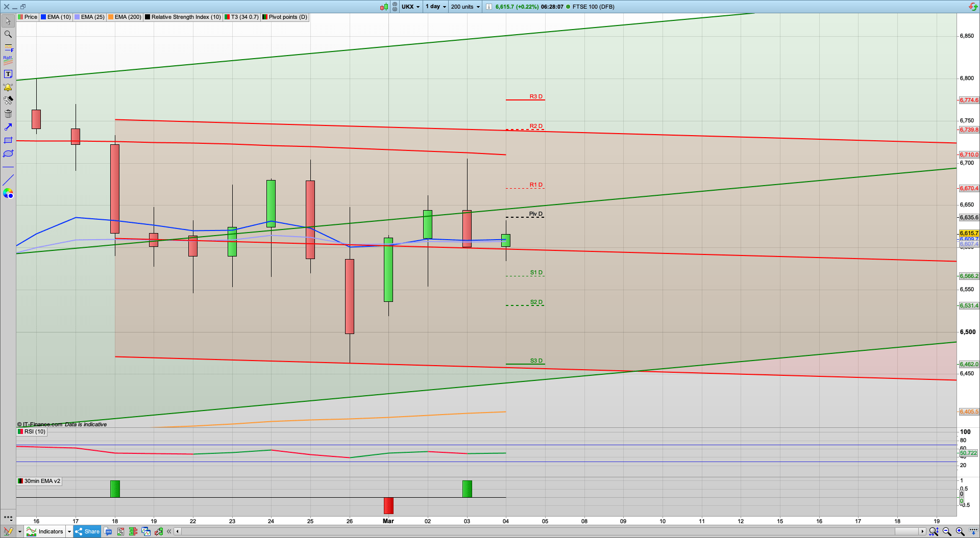Viewport: 980px width, 538px height.
Task: Select the ellipse drawing tool
Action: 8,153
